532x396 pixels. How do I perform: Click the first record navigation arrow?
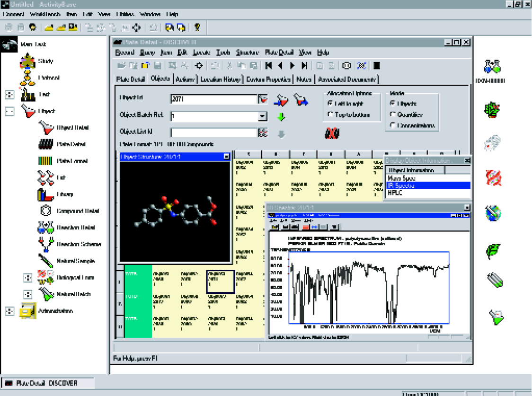pos(269,65)
